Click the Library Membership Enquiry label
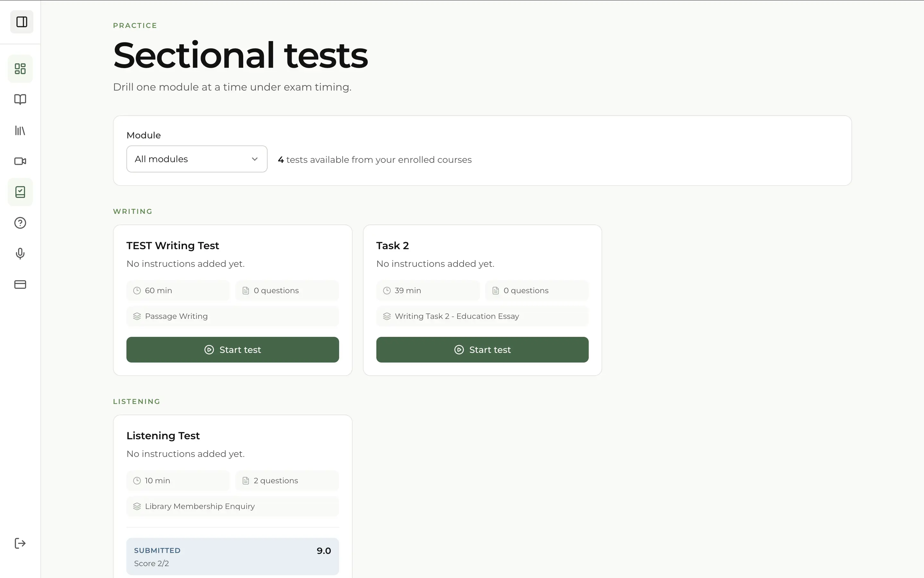The width and height of the screenshot is (924, 578). pos(200,506)
